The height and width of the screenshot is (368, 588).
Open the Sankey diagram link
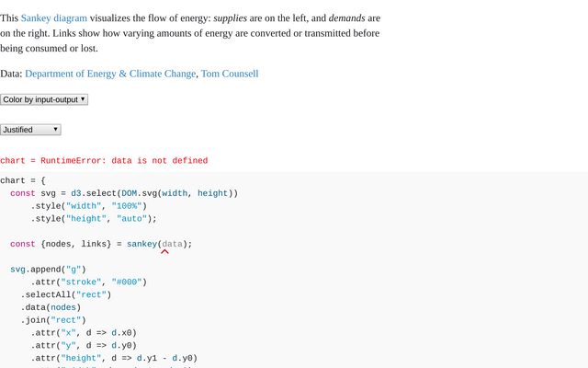coord(56,17)
